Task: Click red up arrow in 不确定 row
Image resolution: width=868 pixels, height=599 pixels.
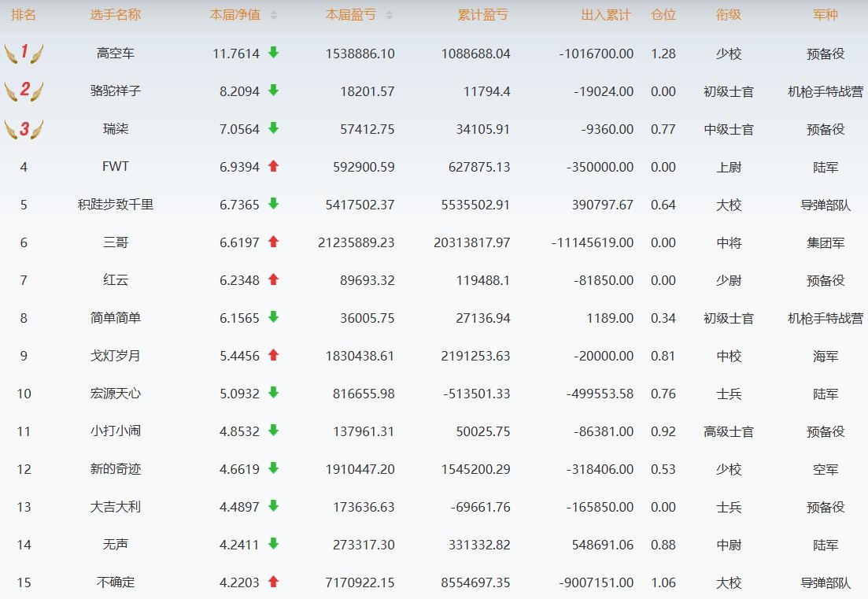Action: [x=273, y=582]
